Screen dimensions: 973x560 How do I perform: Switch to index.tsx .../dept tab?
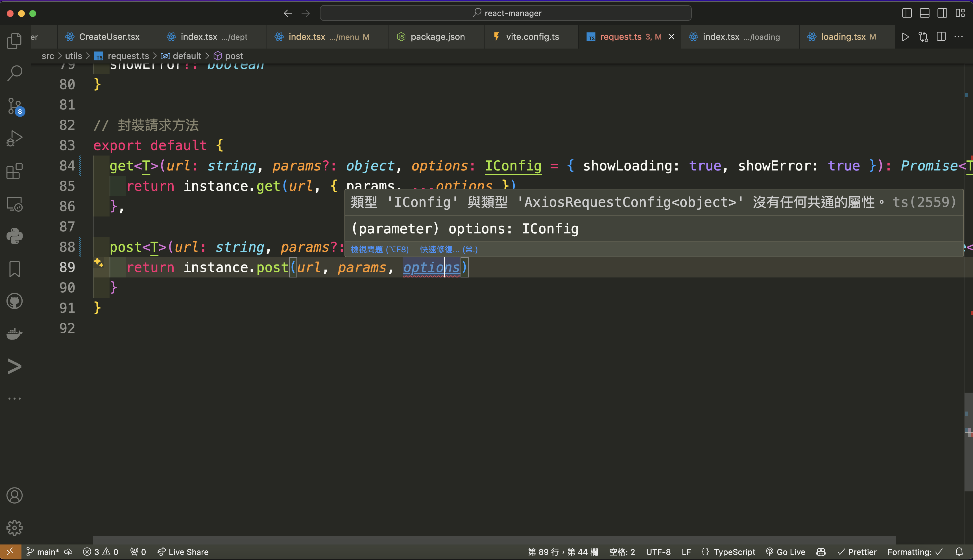tap(213, 37)
